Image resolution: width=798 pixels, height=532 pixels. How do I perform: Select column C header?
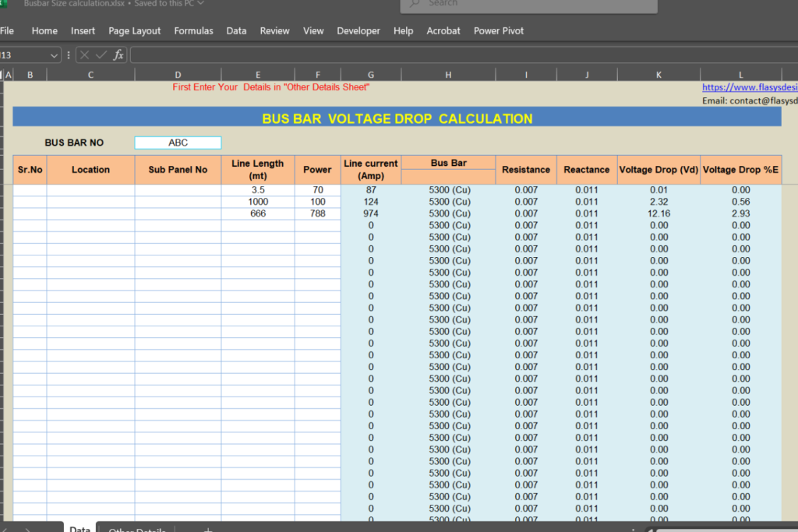90,75
